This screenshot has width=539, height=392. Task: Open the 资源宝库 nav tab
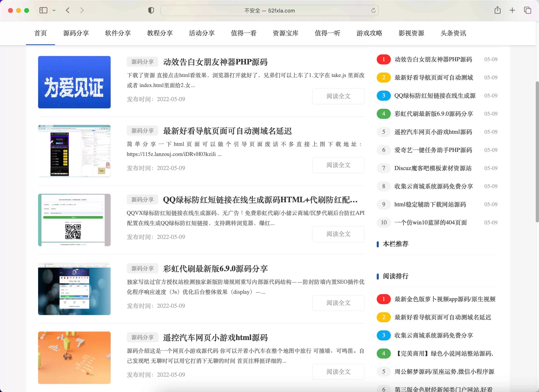pyautogui.click(x=285, y=33)
